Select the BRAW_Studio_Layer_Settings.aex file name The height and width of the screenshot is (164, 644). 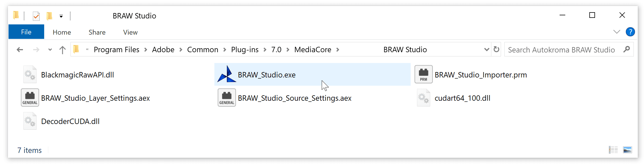(x=95, y=98)
